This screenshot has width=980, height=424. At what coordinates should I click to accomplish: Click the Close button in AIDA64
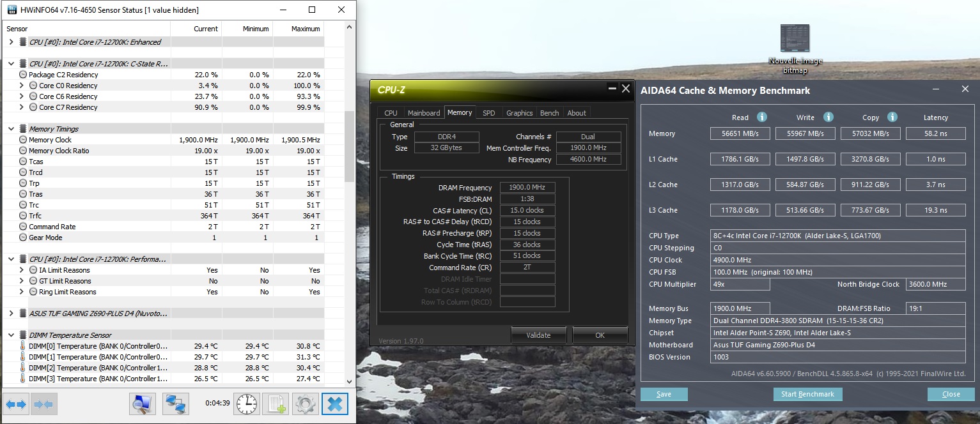951,394
